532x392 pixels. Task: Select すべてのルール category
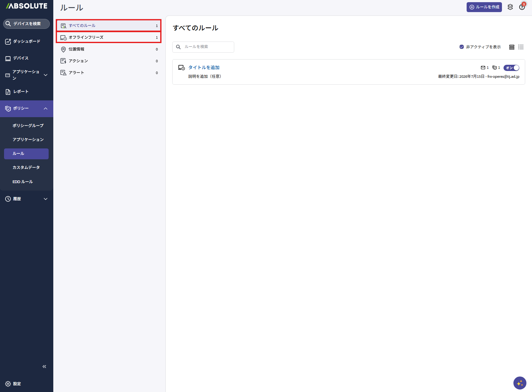click(x=109, y=26)
